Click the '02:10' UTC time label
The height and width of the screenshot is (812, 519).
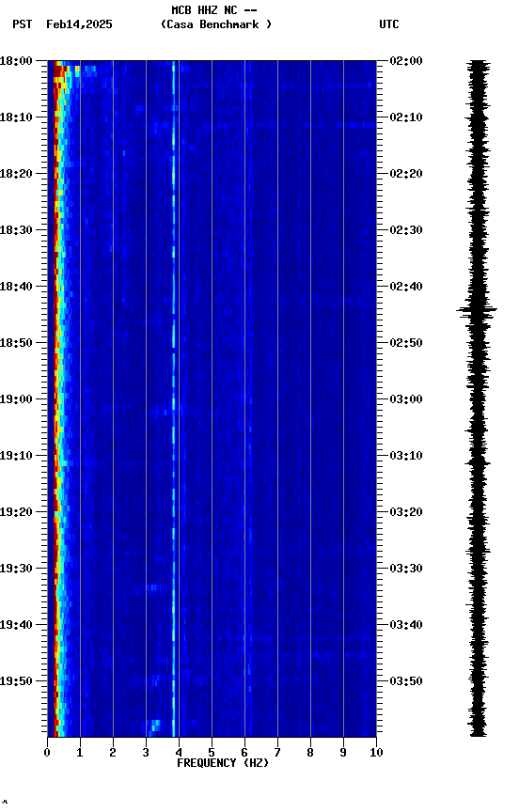tap(406, 117)
